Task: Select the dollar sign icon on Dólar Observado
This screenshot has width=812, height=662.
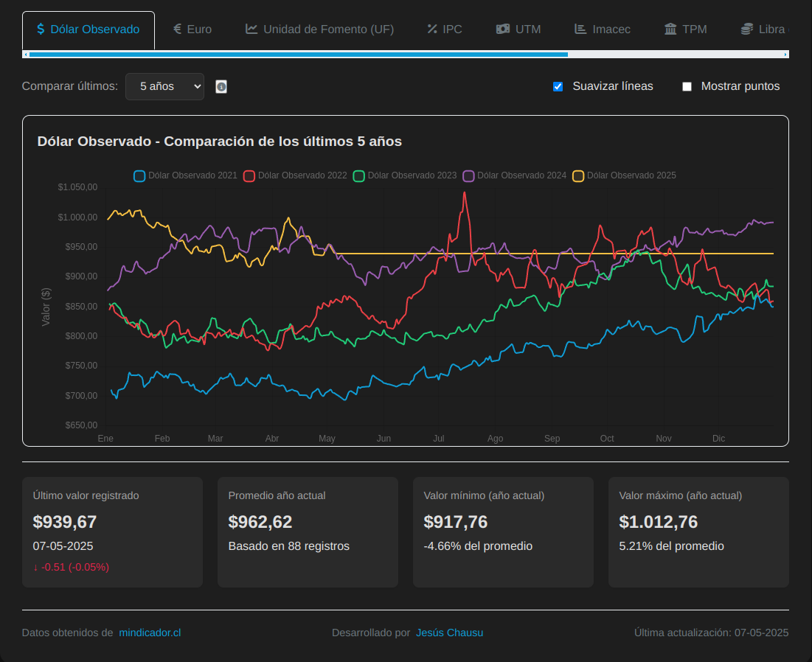Action: tap(41, 29)
